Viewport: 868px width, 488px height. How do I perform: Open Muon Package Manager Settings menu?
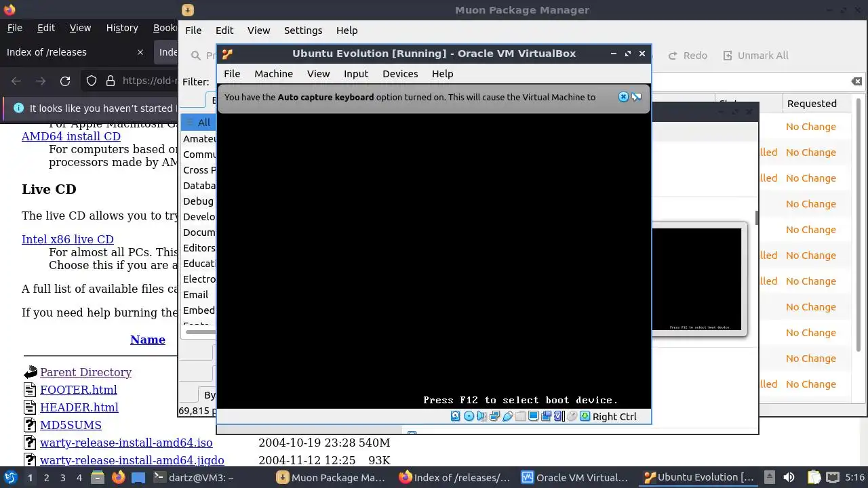click(303, 30)
